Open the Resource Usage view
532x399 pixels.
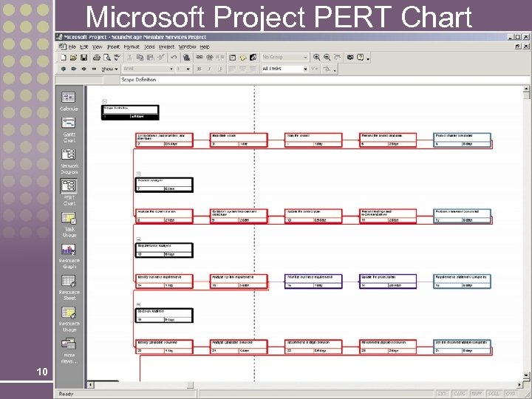pos(69,319)
